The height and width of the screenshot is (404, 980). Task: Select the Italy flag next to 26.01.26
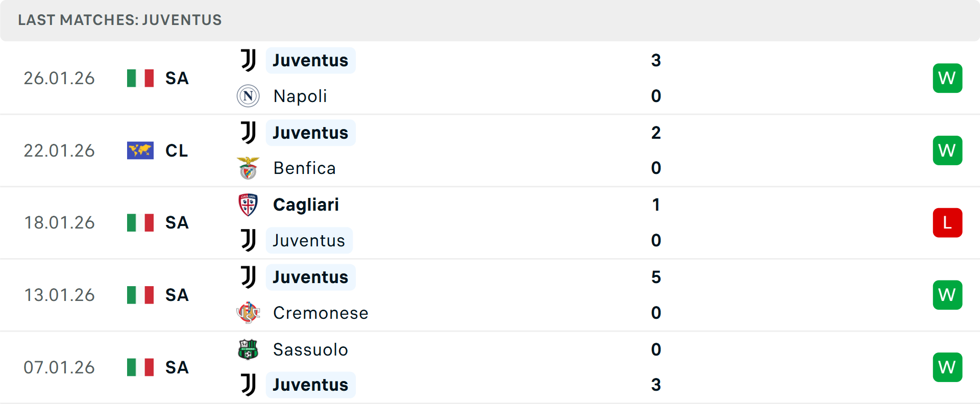pos(140,78)
